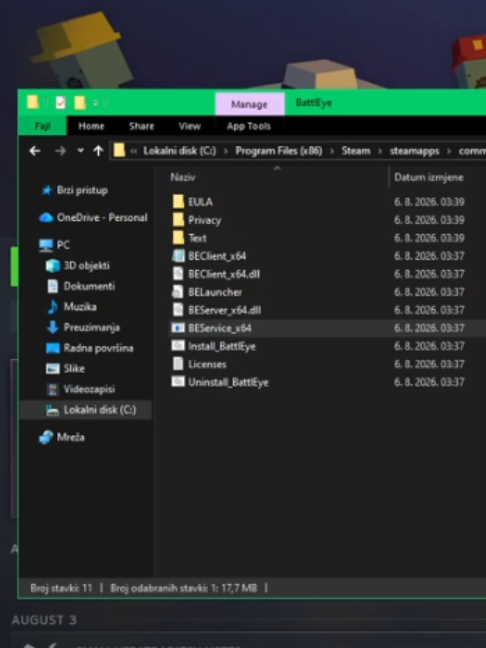The height and width of the screenshot is (648, 486).
Task: Click the Licenses file name
Action: coord(207,364)
